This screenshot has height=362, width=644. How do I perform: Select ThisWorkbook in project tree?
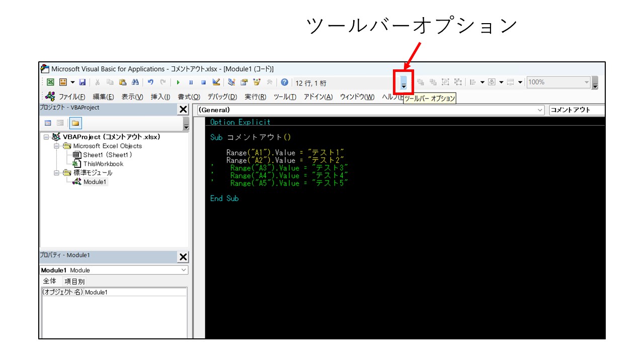point(103,164)
